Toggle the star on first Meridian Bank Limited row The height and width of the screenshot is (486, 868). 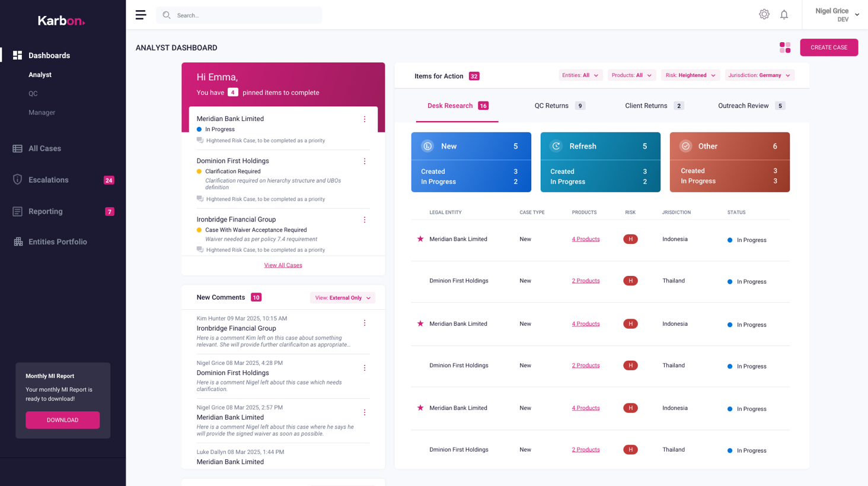[420, 239]
